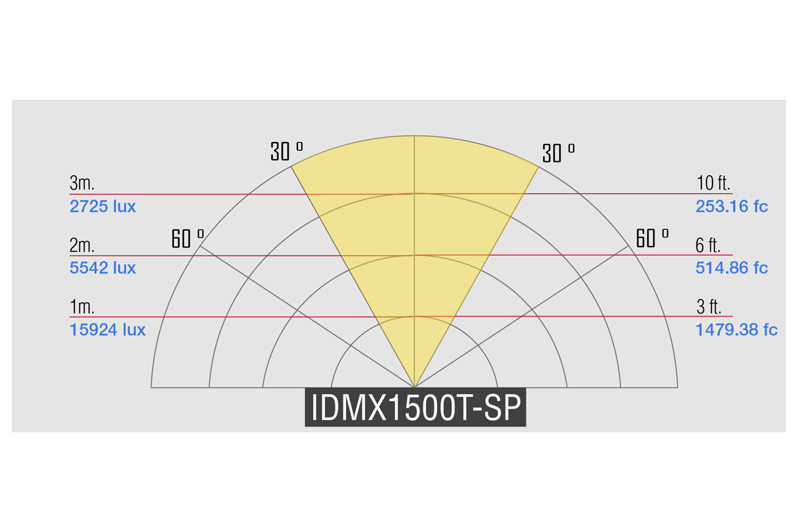Select the 3 ft. distance label
798x532 pixels.
709,306
